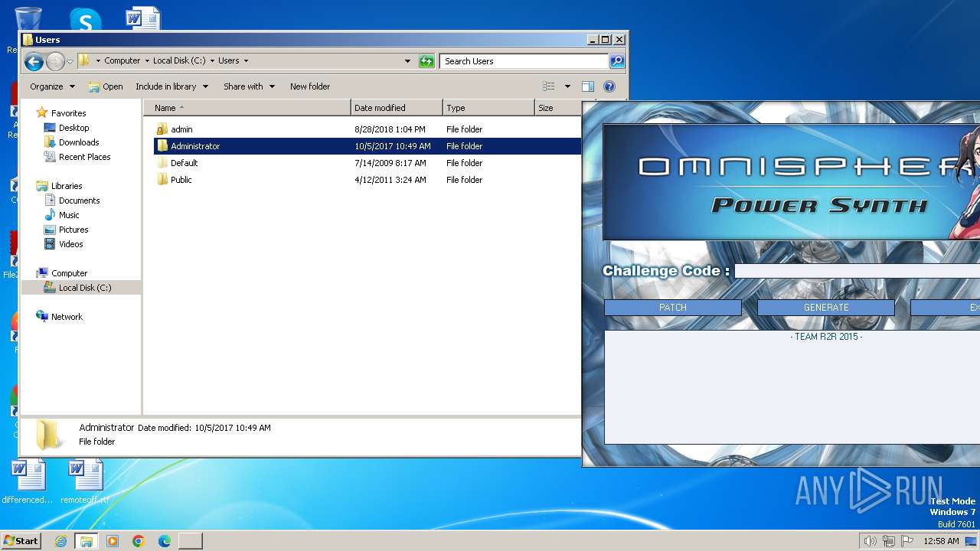Image resolution: width=980 pixels, height=551 pixels.
Task: Toggle the preview pane icon
Action: (x=588, y=86)
